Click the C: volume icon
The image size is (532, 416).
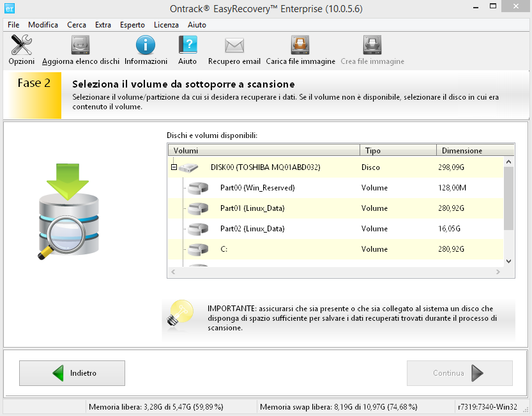[x=198, y=249]
